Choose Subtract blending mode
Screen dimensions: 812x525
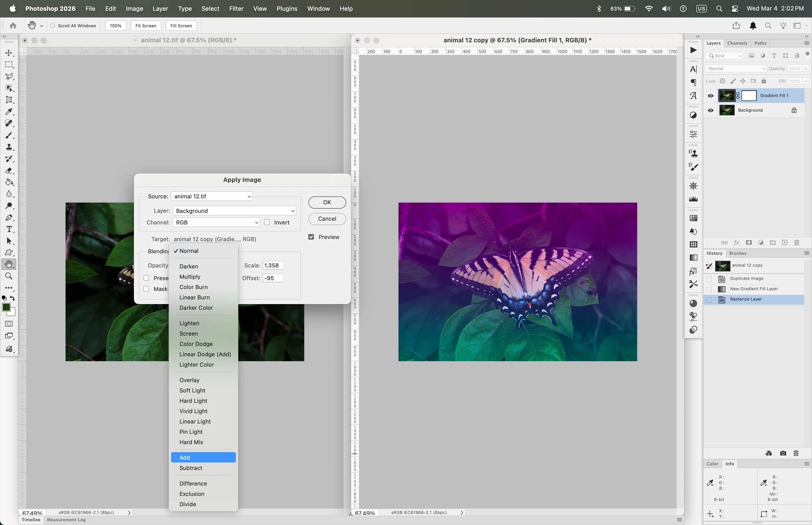tap(191, 468)
